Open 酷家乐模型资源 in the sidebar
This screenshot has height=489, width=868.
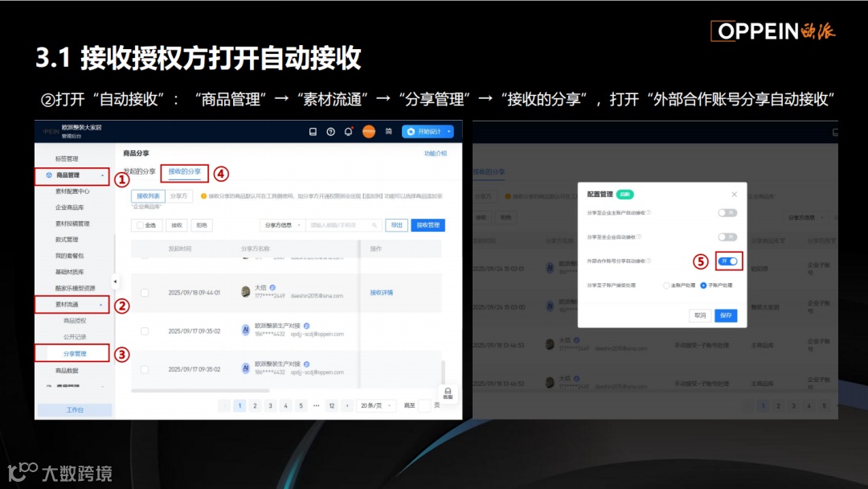click(x=76, y=288)
